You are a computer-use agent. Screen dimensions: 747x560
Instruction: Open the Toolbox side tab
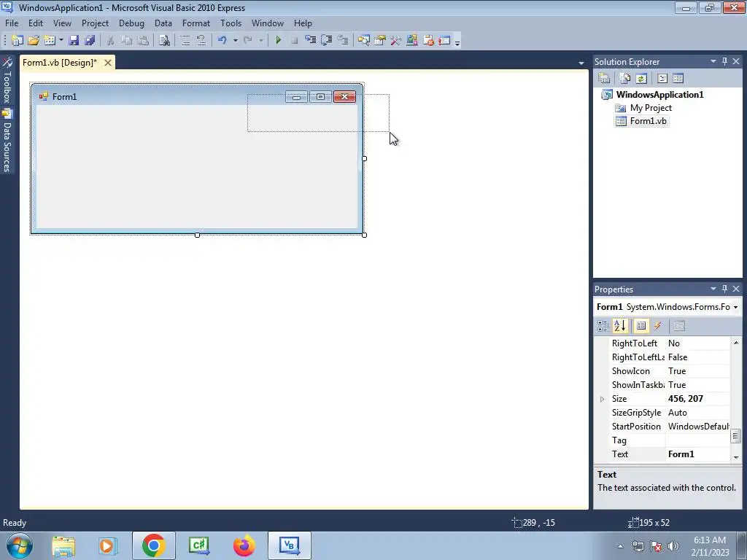pos(7,80)
